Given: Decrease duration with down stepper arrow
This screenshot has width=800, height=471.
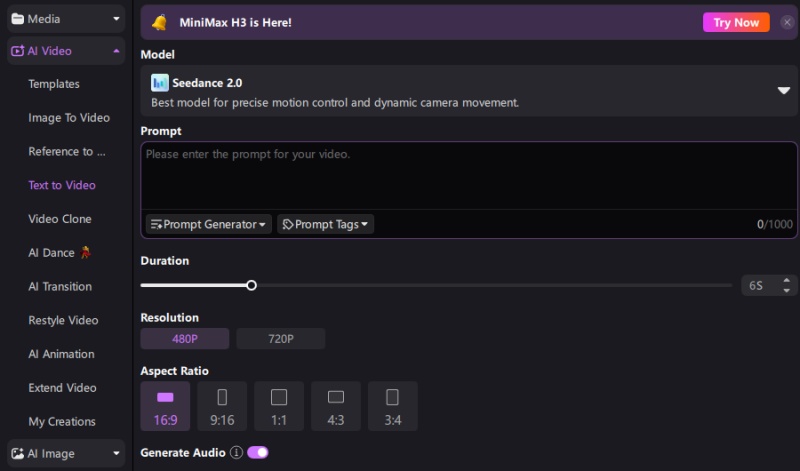Looking at the screenshot, I should coord(786,290).
